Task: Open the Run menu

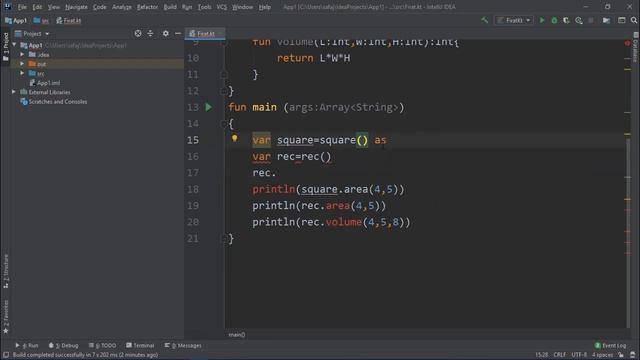Action: [187, 7]
